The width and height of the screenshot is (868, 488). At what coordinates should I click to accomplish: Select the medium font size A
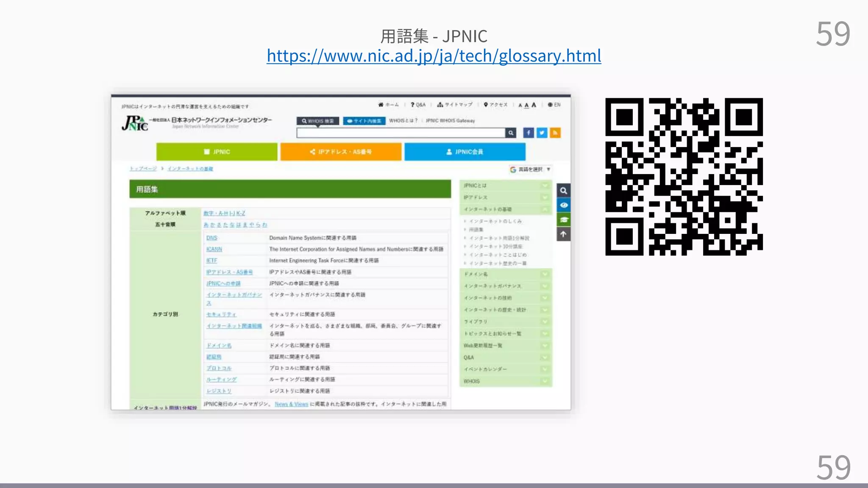click(526, 105)
